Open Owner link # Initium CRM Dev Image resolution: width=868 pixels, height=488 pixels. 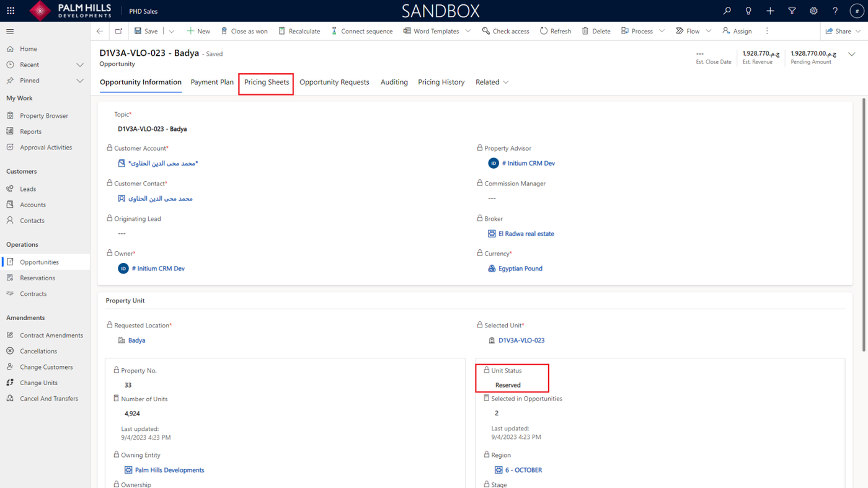[x=158, y=268]
